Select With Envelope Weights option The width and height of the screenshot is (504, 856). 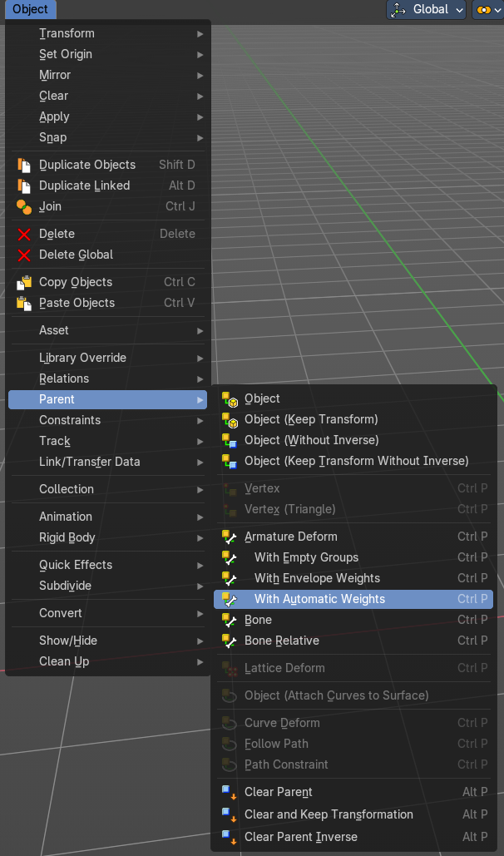click(353, 578)
